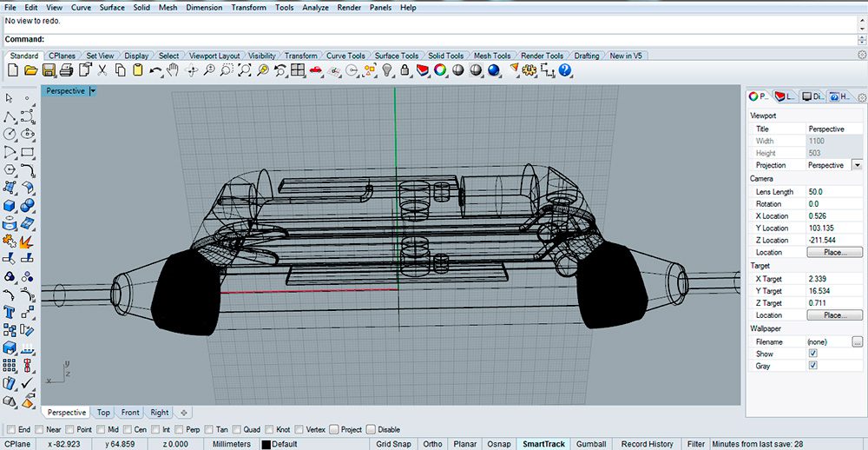Image resolution: width=868 pixels, height=450 pixels.
Task: Click the Explode tool icon
Action: click(27, 241)
